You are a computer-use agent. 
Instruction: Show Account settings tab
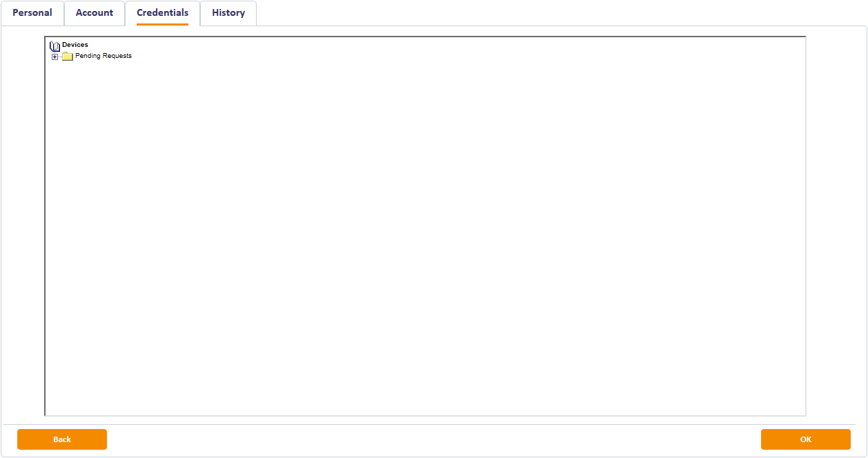(95, 13)
